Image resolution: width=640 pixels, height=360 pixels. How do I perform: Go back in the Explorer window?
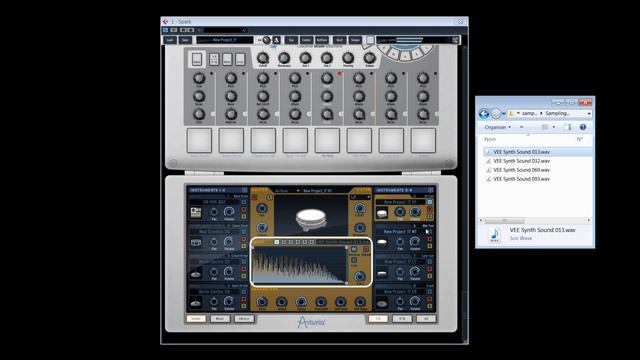[x=484, y=113]
